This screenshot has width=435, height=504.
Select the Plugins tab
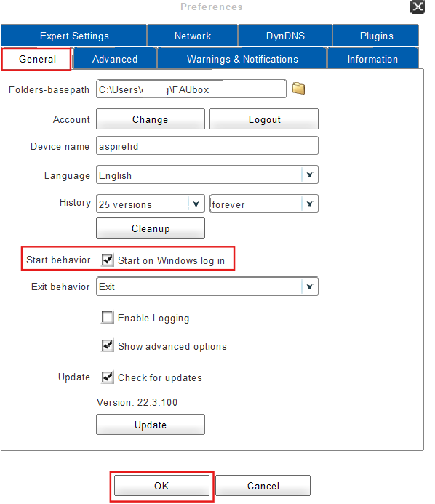click(x=376, y=36)
